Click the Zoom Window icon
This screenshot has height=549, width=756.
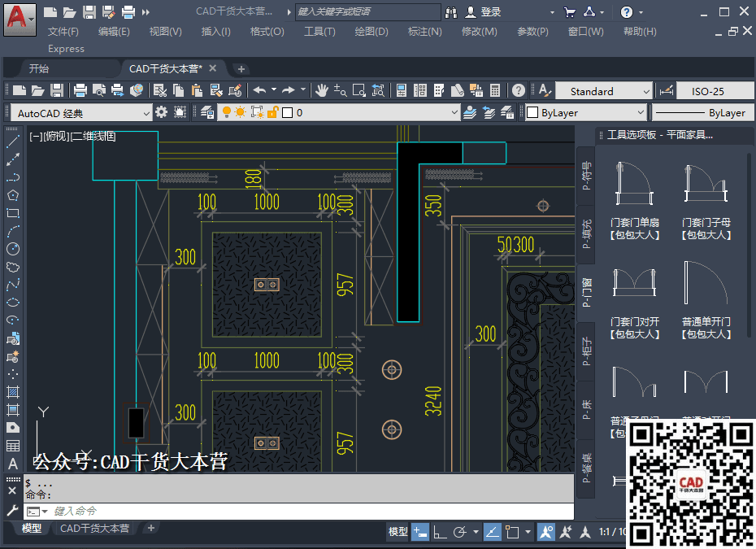click(358, 90)
